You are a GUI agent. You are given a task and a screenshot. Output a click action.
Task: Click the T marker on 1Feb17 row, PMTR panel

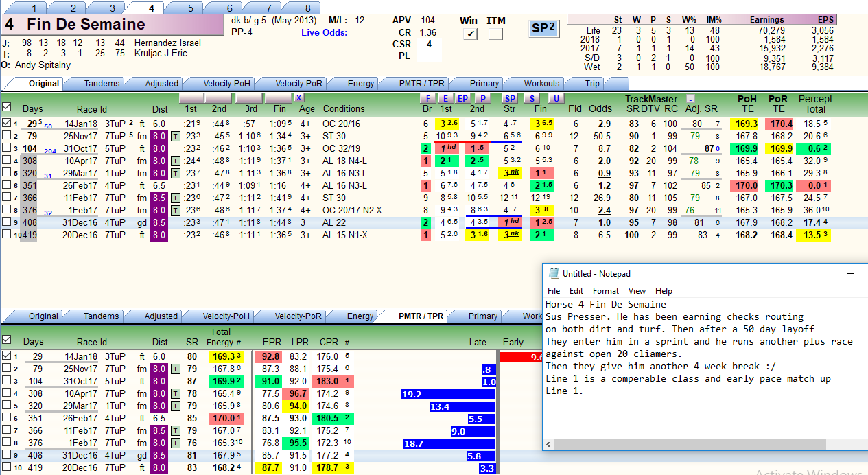pyautogui.click(x=176, y=443)
